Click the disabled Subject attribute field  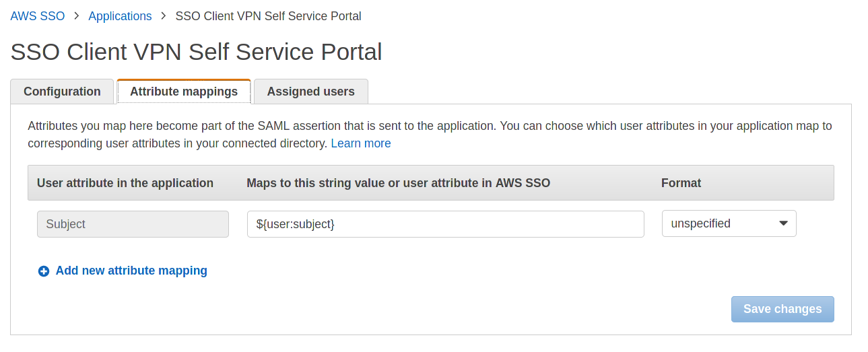(x=133, y=224)
